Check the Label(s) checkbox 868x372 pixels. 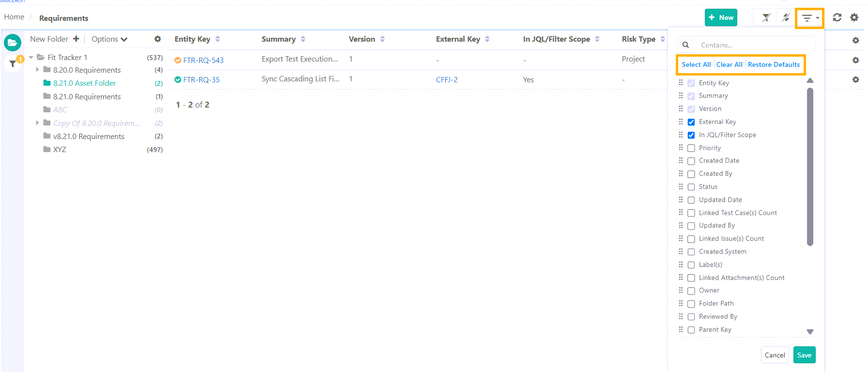691,265
